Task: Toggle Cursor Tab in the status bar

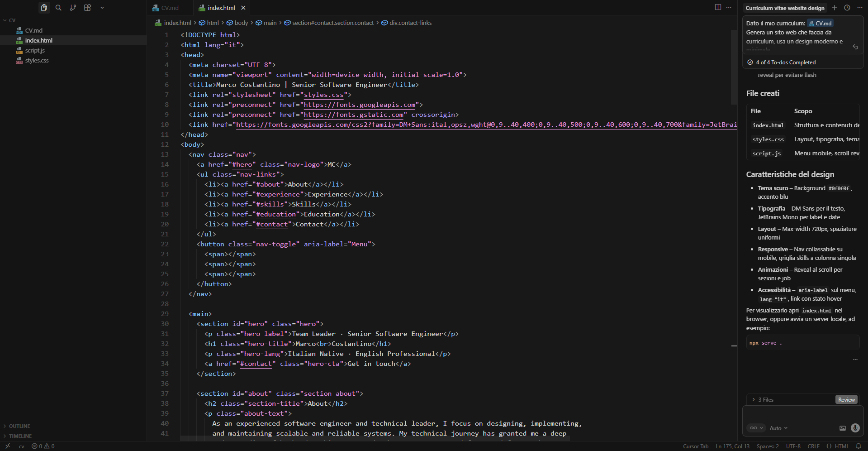Action: coord(695,446)
